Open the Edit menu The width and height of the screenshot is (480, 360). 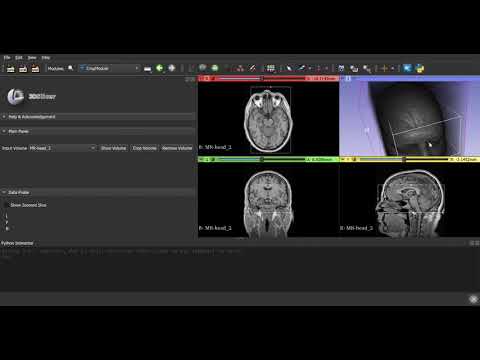point(19,58)
